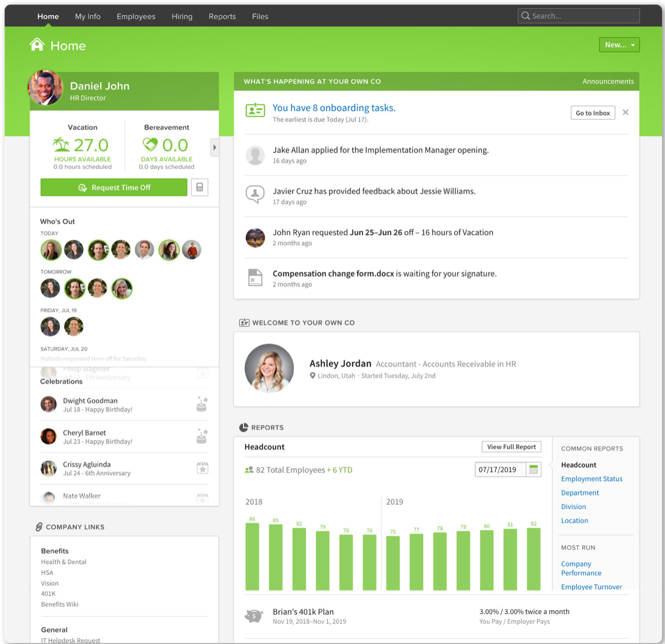
Task: Click Dwight Goodman's celebration name
Action: click(90, 401)
